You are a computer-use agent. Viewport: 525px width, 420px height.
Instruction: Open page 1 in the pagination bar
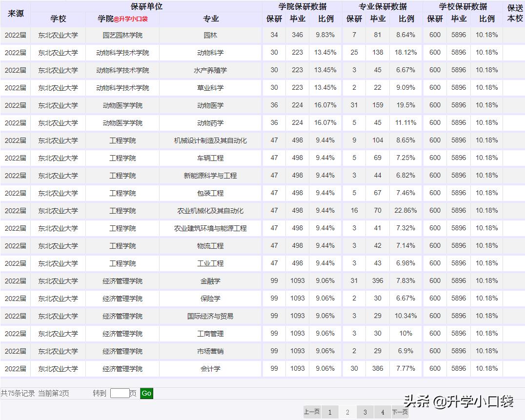330,412
